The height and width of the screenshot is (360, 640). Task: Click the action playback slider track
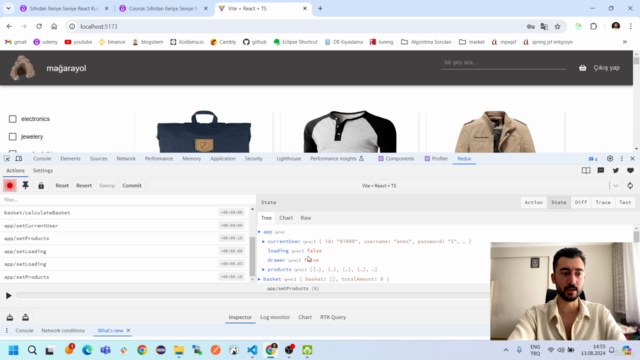pyautogui.click(x=253, y=296)
